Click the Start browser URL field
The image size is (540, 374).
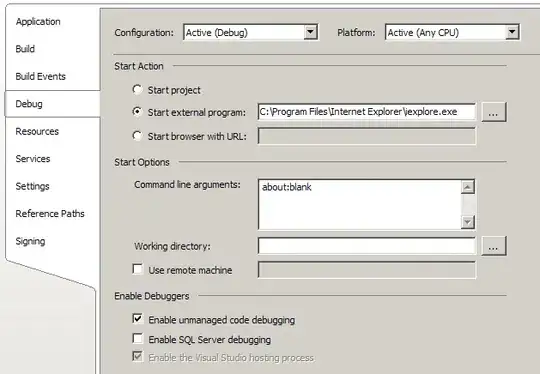click(367, 136)
